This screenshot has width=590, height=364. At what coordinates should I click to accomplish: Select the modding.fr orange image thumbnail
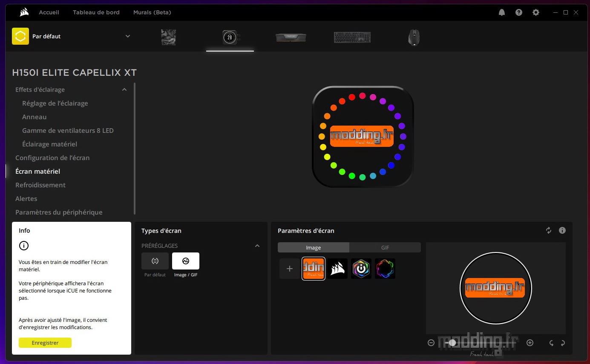(x=314, y=269)
